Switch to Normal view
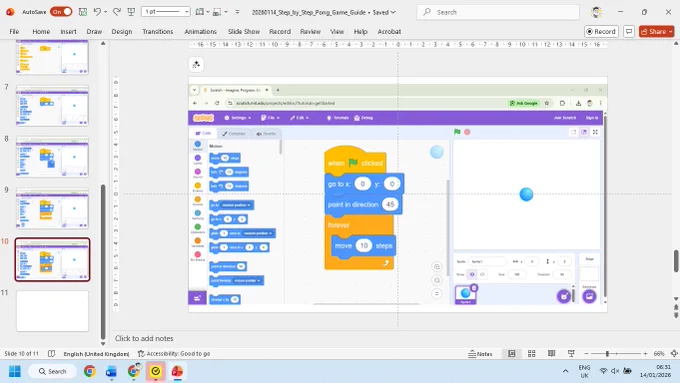Image resolution: width=680 pixels, height=383 pixels. [x=512, y=354]
